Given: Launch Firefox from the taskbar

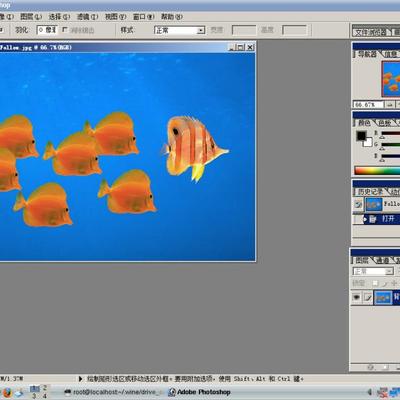Looking at the screenshot, I should coord(6,392).
